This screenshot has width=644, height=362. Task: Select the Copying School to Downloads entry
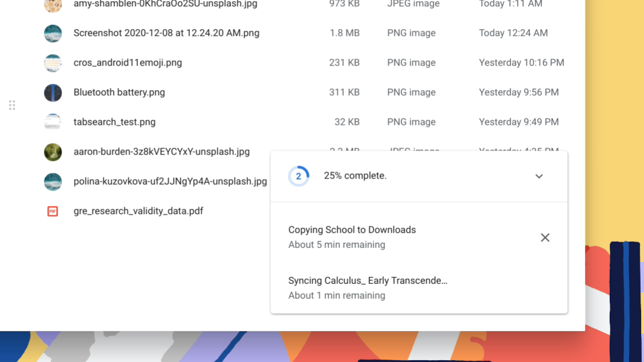(x=352, y=230)
